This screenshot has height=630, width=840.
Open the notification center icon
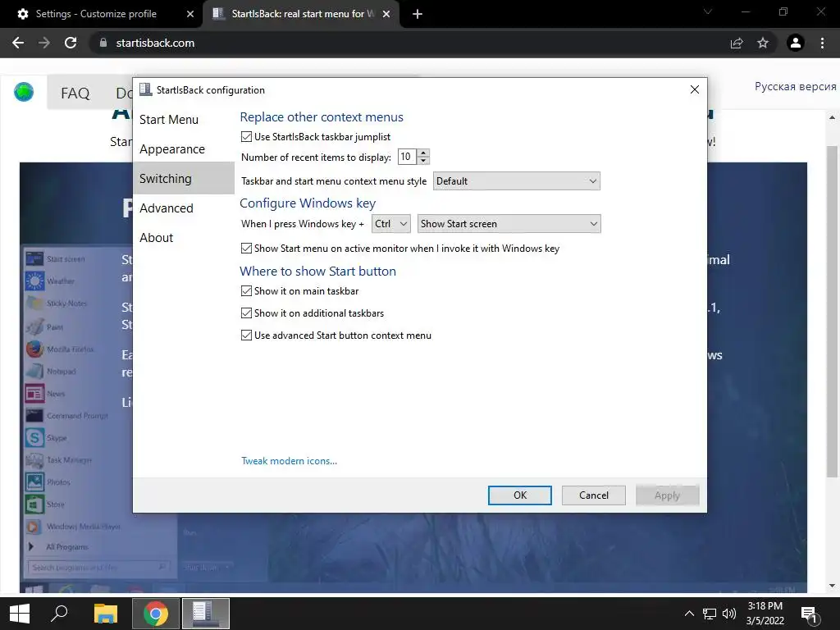coord(810,615)
